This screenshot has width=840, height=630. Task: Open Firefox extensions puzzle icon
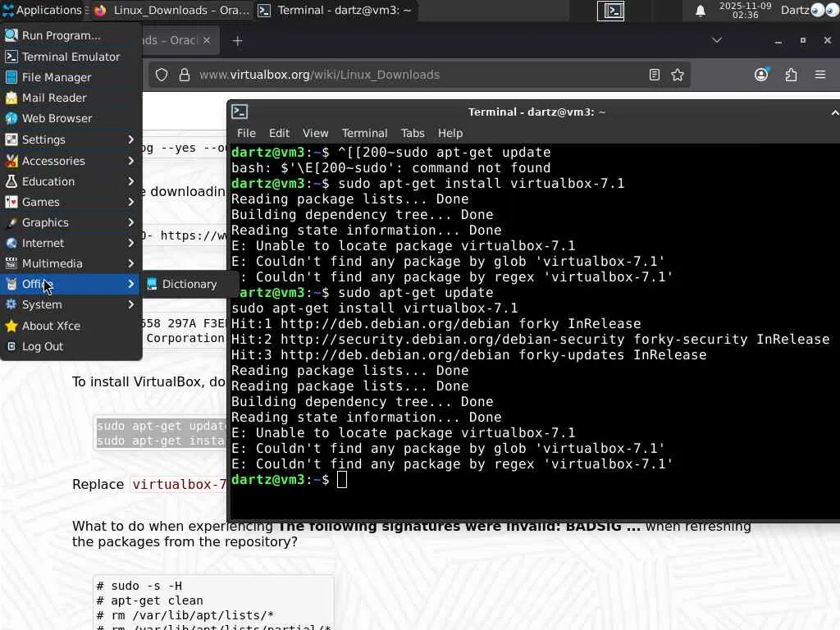[x=791, y=75]
